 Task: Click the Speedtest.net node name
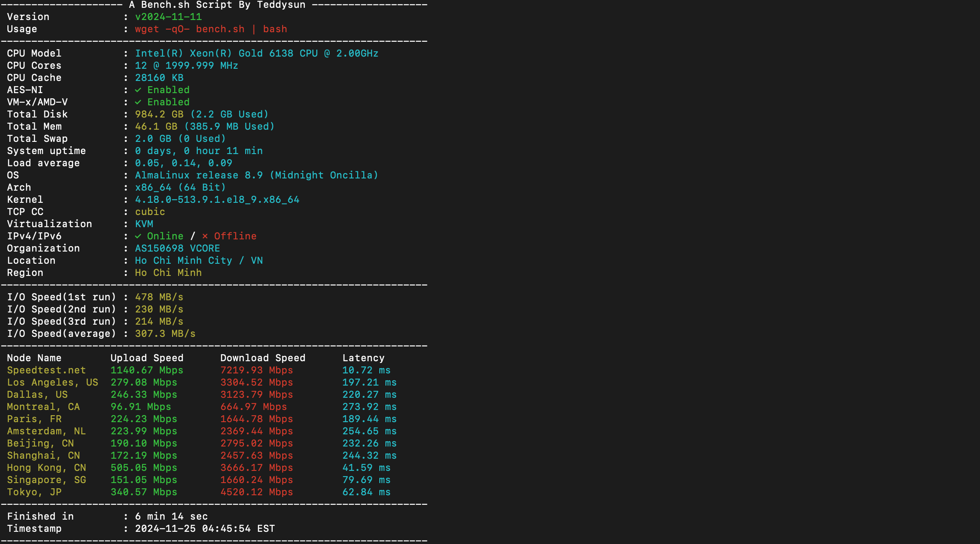coord(46,370)
